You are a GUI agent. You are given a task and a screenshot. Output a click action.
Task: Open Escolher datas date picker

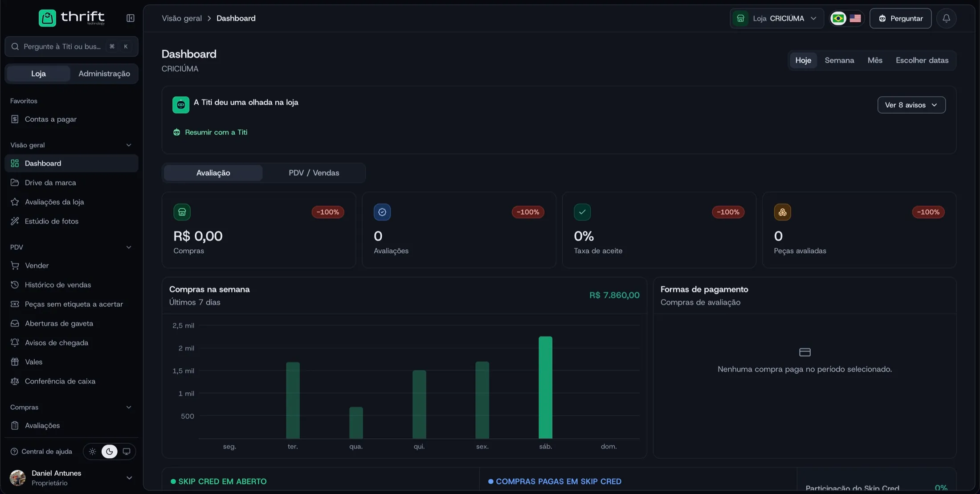coord(922,60)
